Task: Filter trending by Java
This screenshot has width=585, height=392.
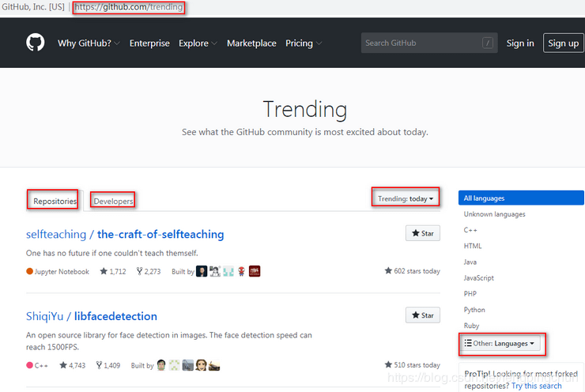Action: (x=470, y=262)
